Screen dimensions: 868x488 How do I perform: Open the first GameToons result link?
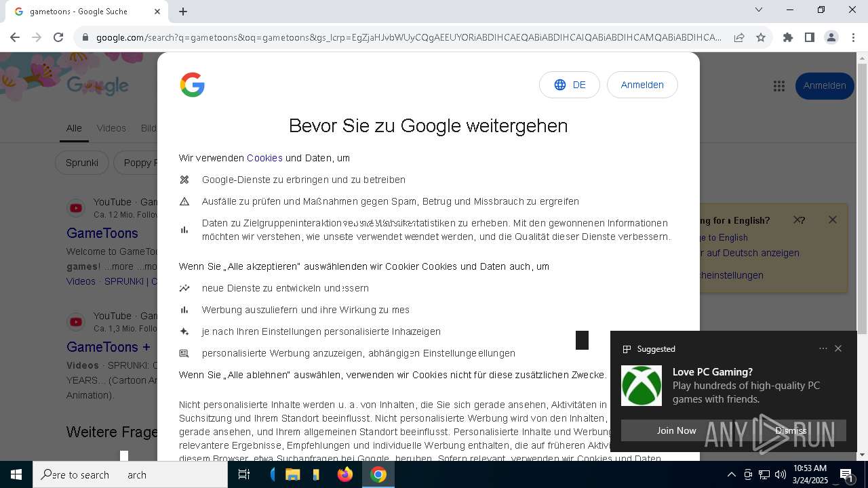102,233
